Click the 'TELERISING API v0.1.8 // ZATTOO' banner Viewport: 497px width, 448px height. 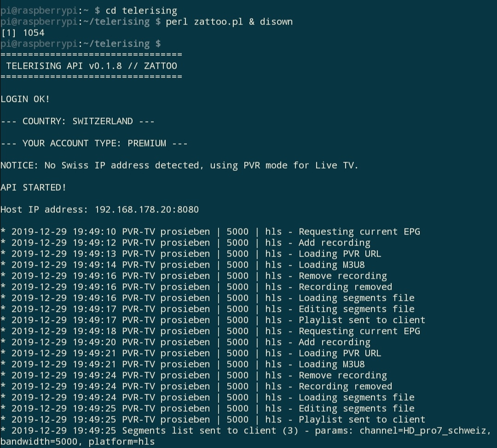click(x=92, y=66)
